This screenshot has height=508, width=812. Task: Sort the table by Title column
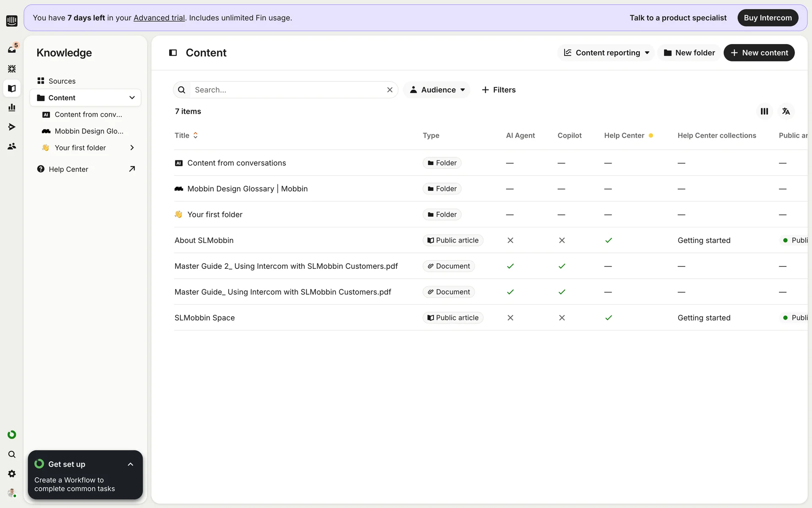coord(186,135)
